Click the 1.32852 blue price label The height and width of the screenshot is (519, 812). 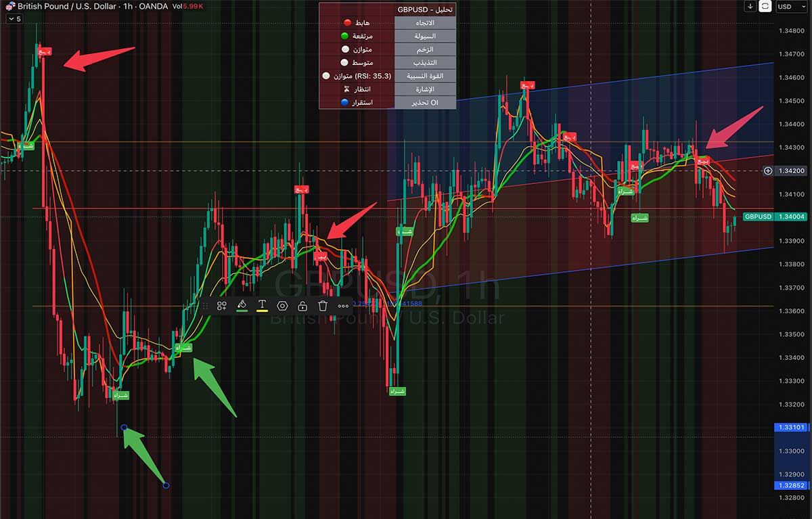pos(791,485)
